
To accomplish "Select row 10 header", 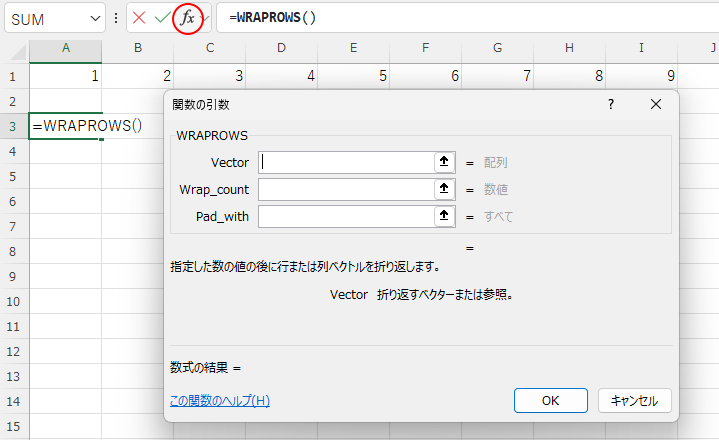I will point(14,302).
